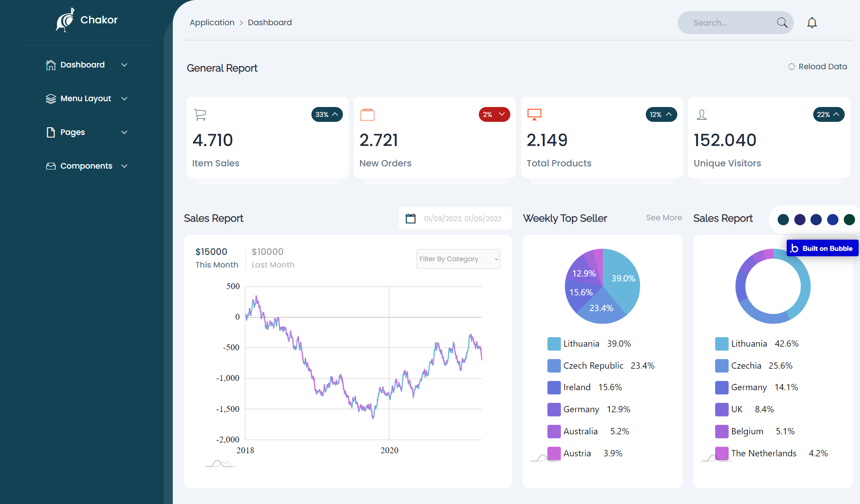
Task: Click the visitor icon on Unique Visitors card
Action: pyautogui.click(x=702, y=115)
